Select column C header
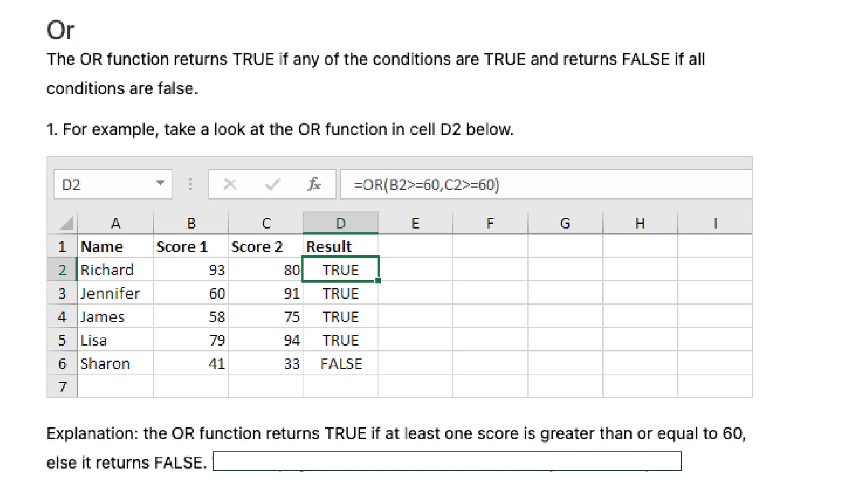Image resolution: width=868 pixels, height=488 pixels. [x=266, y=223]
